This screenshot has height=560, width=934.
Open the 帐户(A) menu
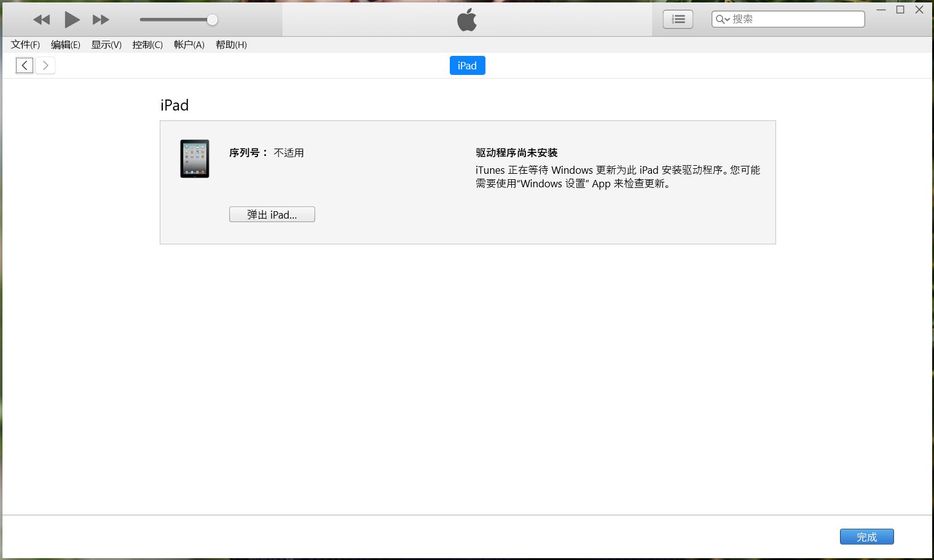(x=189, y=45)
